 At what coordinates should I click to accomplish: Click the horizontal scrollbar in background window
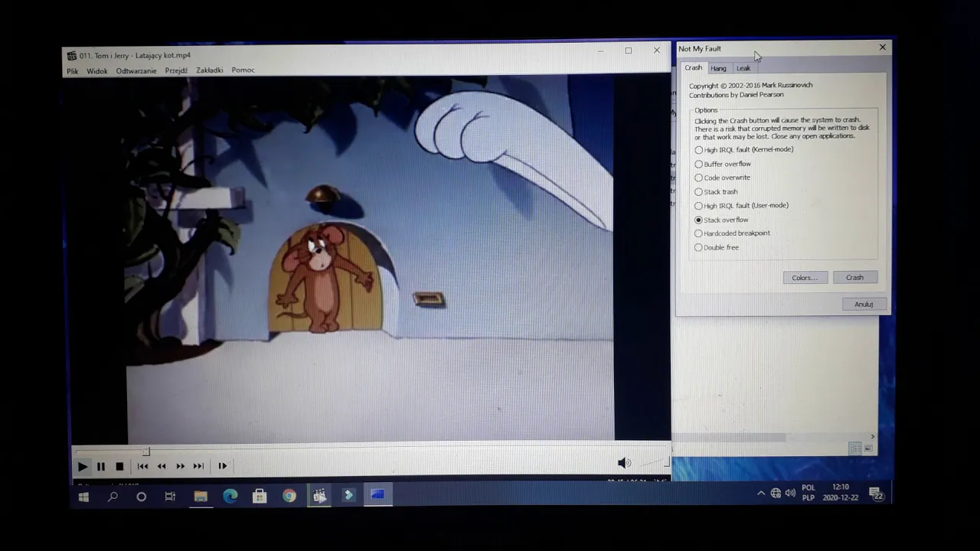coord(730,437)
